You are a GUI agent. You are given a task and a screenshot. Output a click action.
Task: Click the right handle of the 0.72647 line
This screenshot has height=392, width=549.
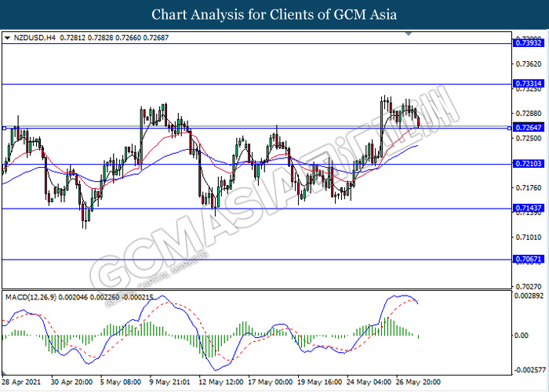[x=509, y=129]
